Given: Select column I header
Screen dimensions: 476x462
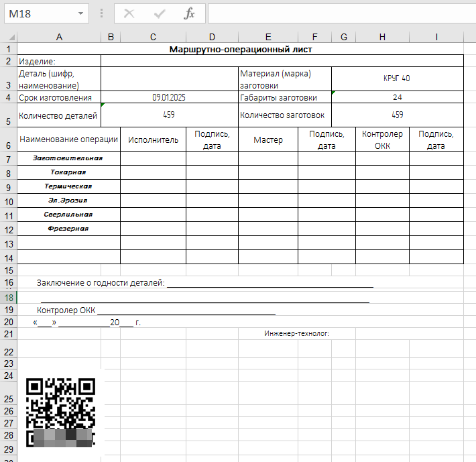Looking at the screenshot, I should [436, 37].
